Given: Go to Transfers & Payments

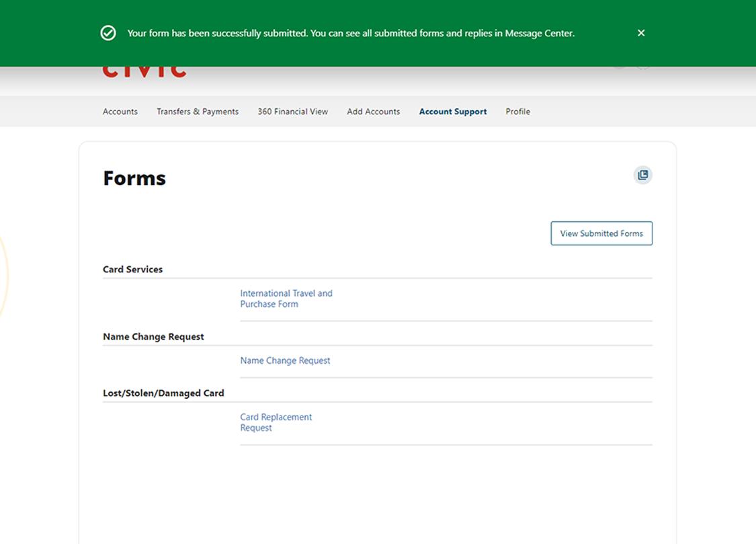Looking at the screenshot, I should (x=198, y=112).
